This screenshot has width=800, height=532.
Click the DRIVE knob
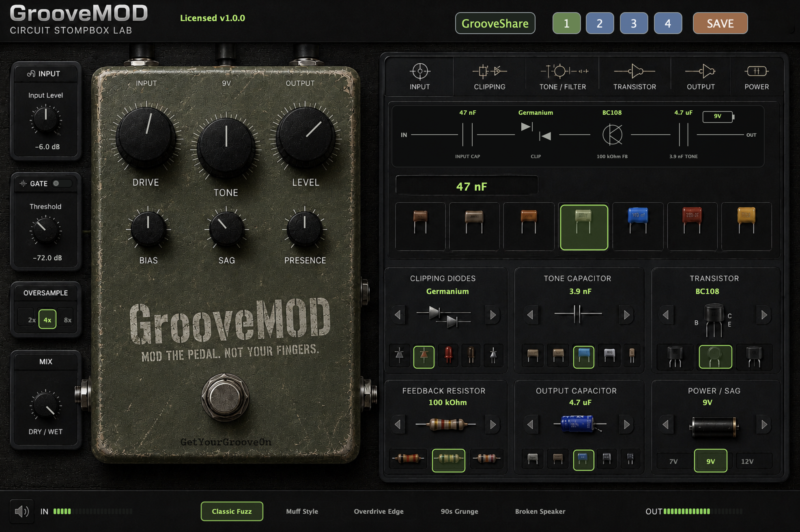coord(146,137)
